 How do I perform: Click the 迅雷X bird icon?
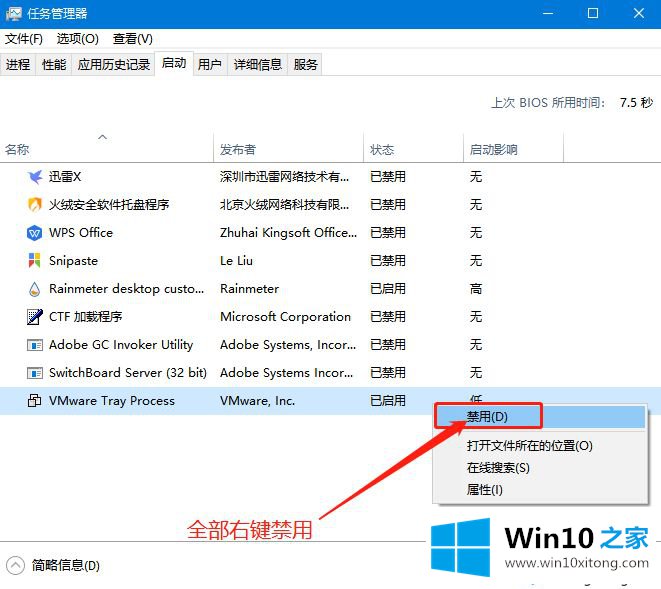click(x=35, y=177)
